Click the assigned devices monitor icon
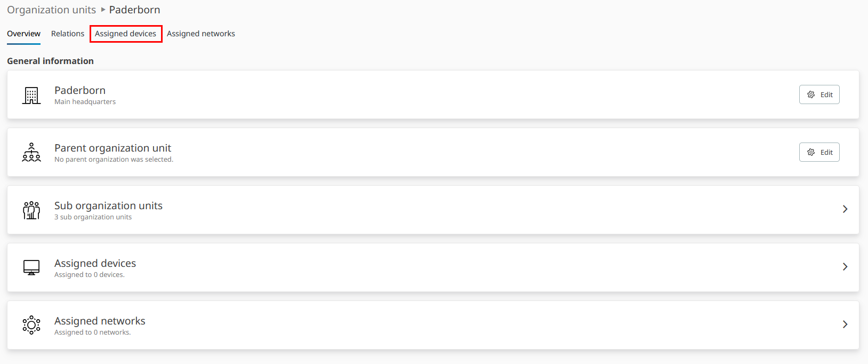868x364 pixels. [x=31, y=267]
